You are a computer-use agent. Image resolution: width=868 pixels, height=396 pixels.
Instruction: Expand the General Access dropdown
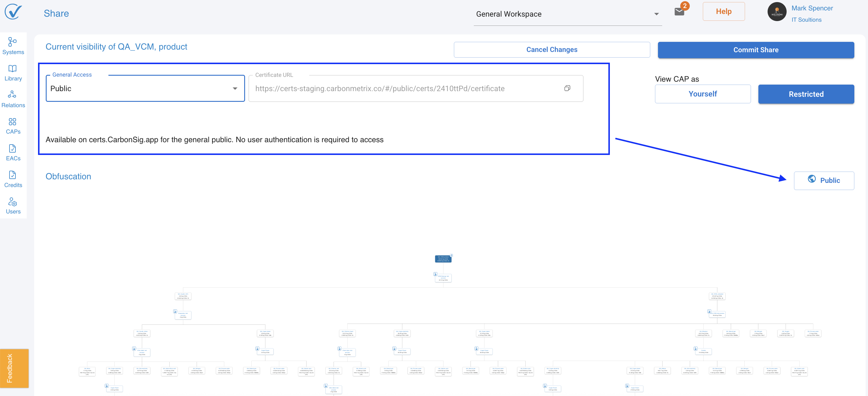pyautogui.click(x=145, y=88)
